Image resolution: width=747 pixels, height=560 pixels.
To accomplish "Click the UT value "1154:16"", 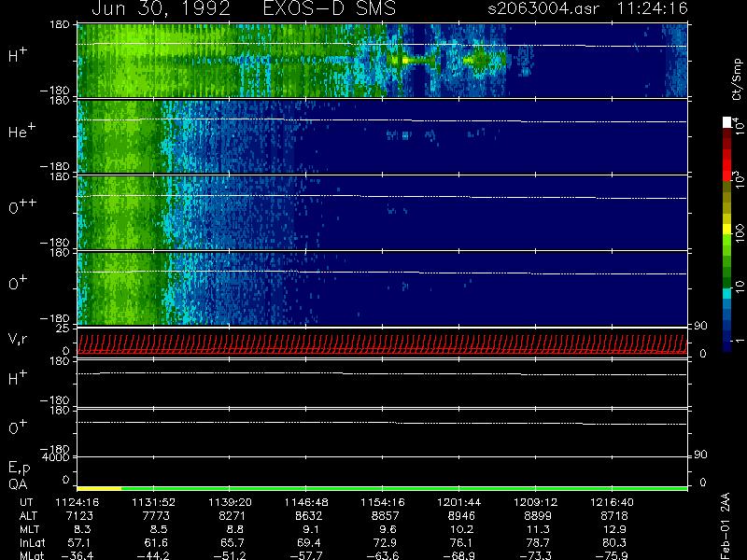I will click(383, 502).
